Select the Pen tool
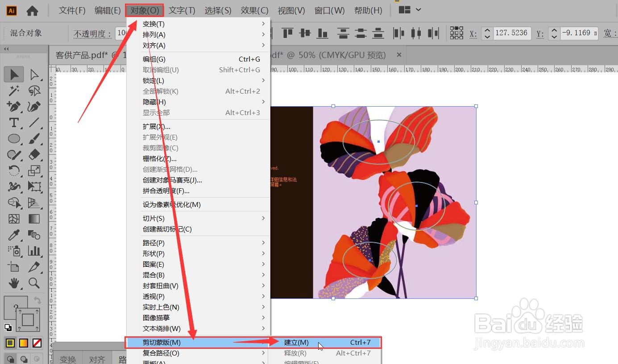Screen dimensions: 618x364 click(14, 107)
